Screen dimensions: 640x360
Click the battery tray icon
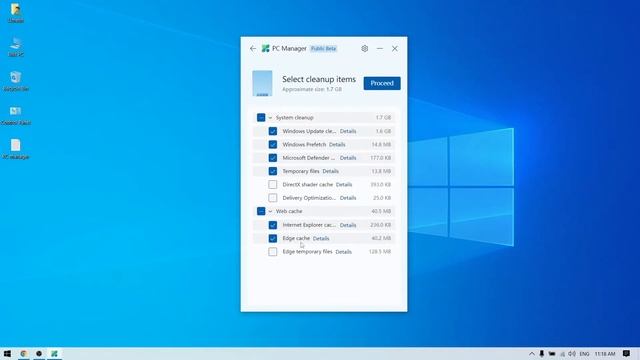tap(552, 354)
